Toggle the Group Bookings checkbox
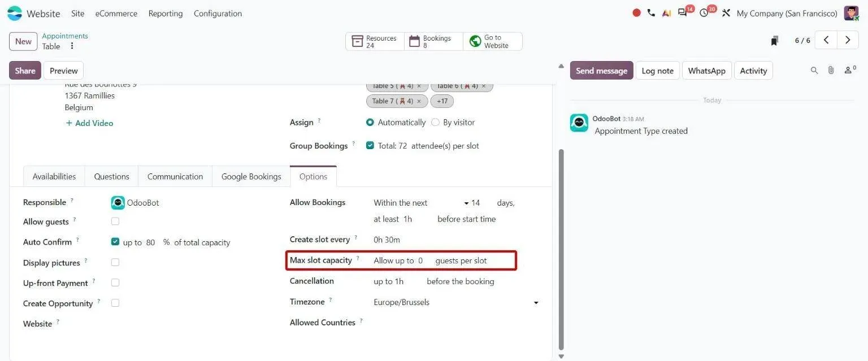This screenshot has height=361, width=868. [x=370, y=145]
